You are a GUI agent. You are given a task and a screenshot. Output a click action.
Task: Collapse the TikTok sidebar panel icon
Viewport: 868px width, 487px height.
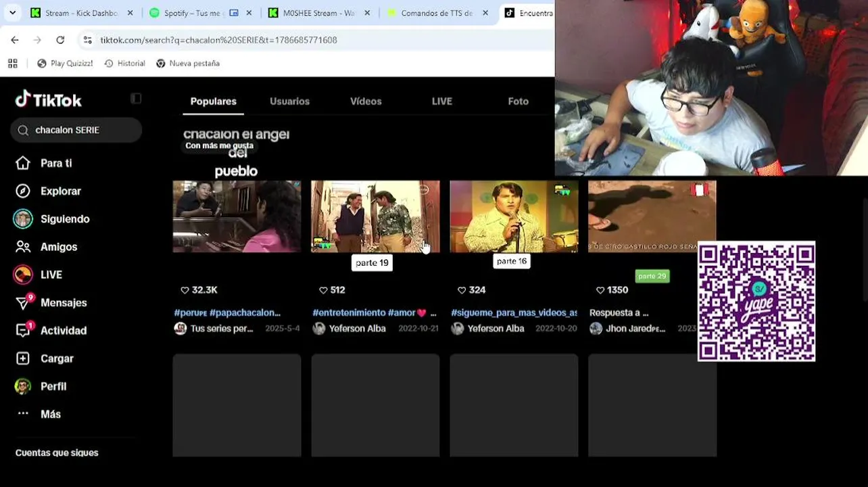tap(136, 99)
